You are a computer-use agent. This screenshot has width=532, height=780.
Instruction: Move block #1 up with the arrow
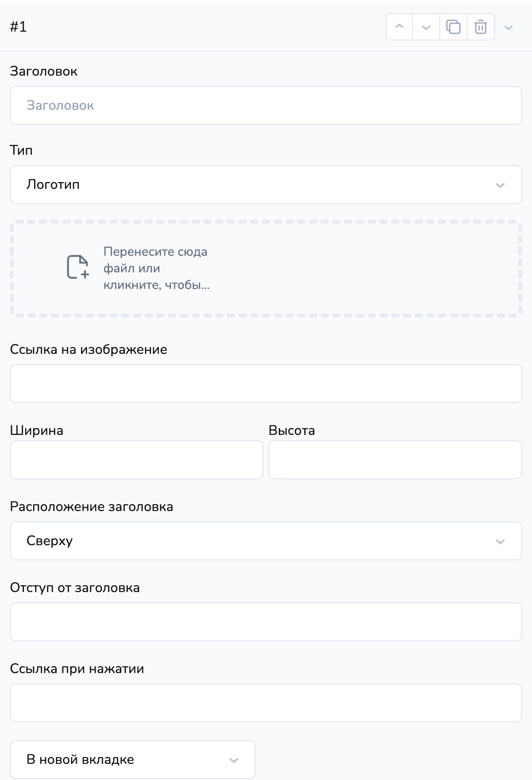[399, 27]
